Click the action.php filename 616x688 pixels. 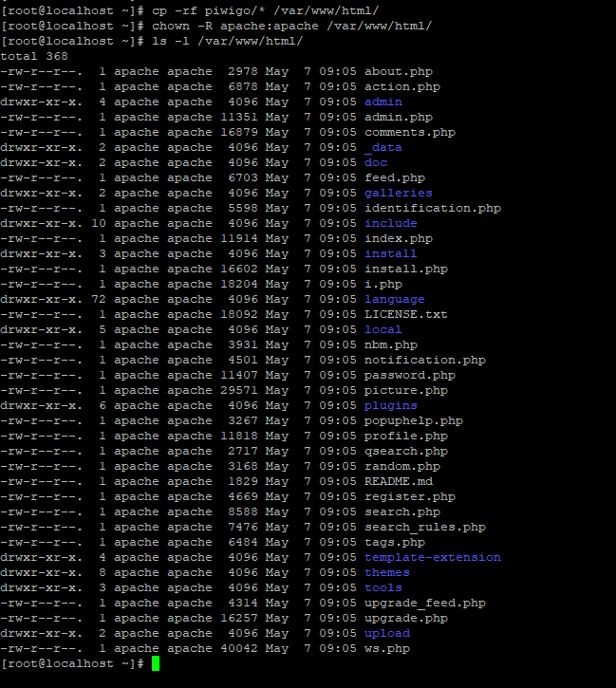click(x=402, y=87)
